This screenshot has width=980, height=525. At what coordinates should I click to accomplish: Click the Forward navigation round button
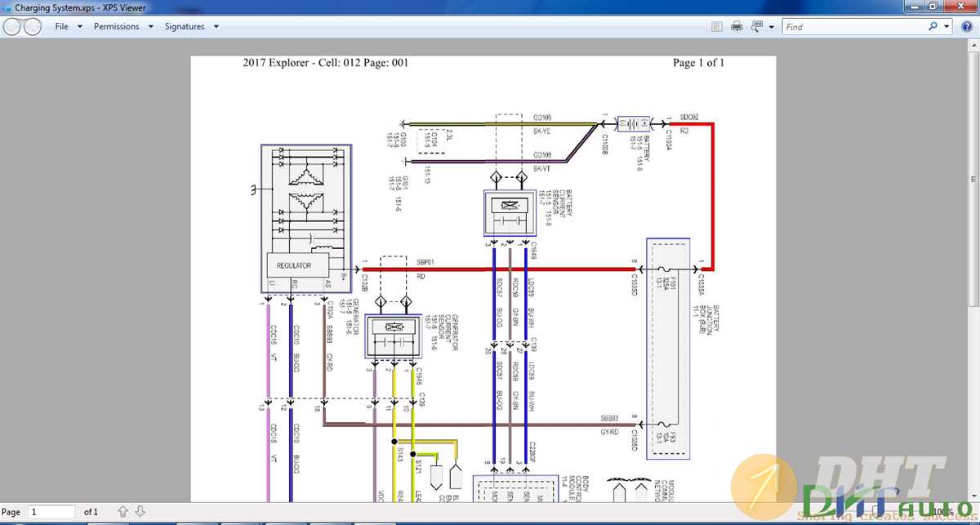pos(33,27)
